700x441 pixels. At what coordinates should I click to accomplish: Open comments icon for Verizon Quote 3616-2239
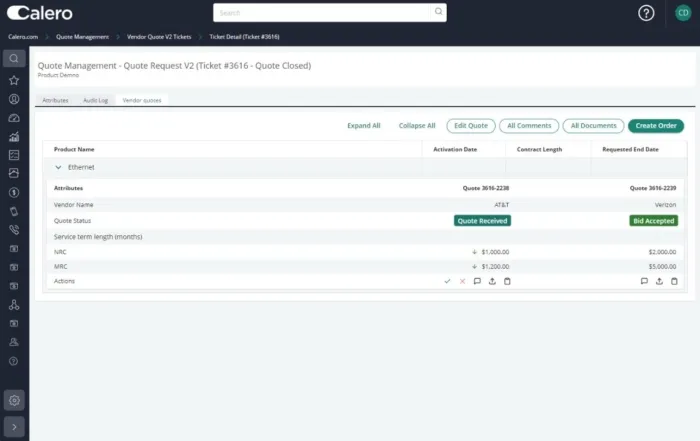[x=644, y=281]
